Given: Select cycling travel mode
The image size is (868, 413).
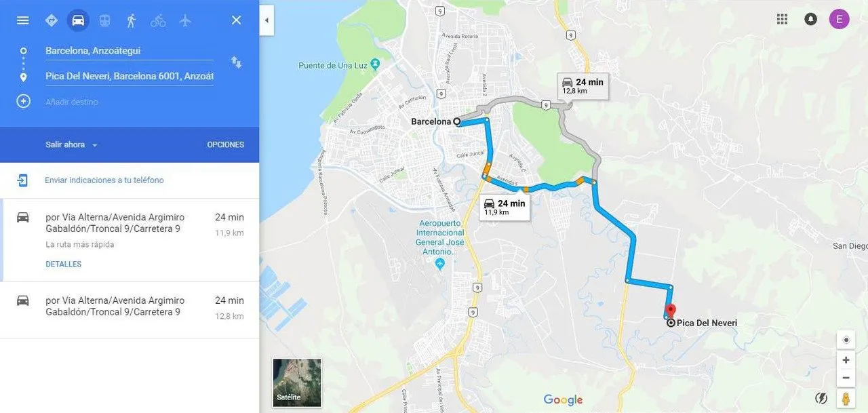Looking at the screenshot, I should [158, 20].
